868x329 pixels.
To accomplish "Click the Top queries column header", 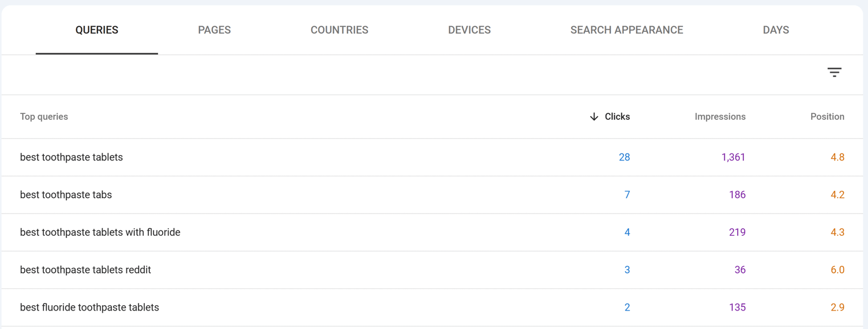I will tap(44, 117).
